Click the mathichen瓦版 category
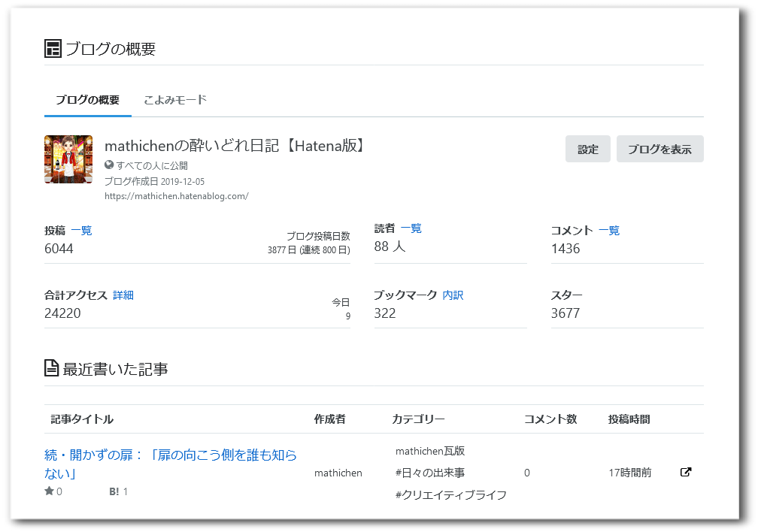 [430, 451]
